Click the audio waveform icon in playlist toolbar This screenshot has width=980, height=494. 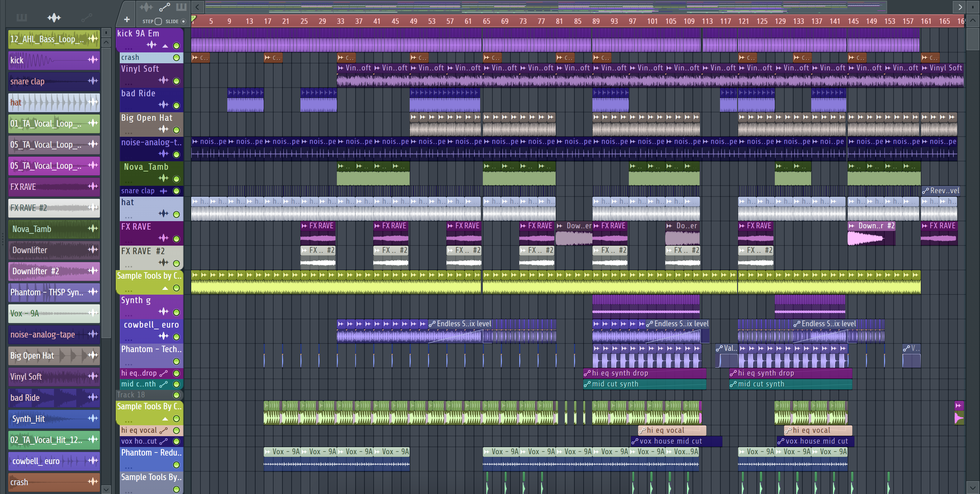point(146,7)
